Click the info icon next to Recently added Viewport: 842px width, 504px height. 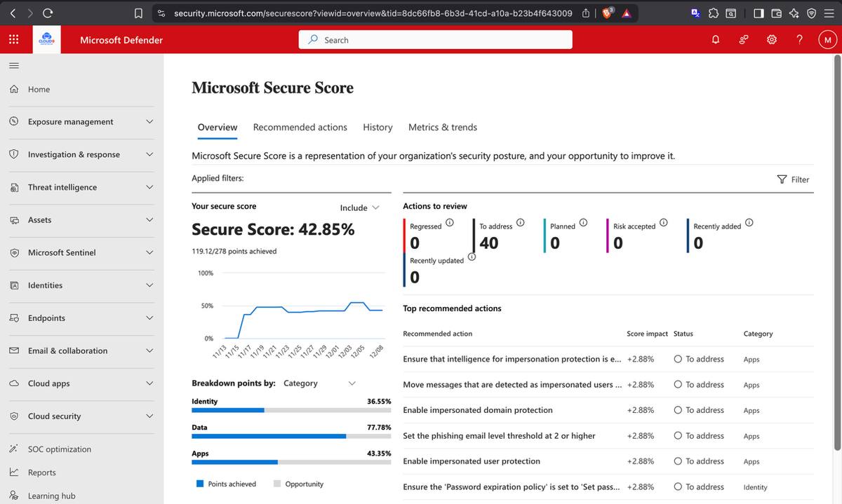[x=749, y=223]
